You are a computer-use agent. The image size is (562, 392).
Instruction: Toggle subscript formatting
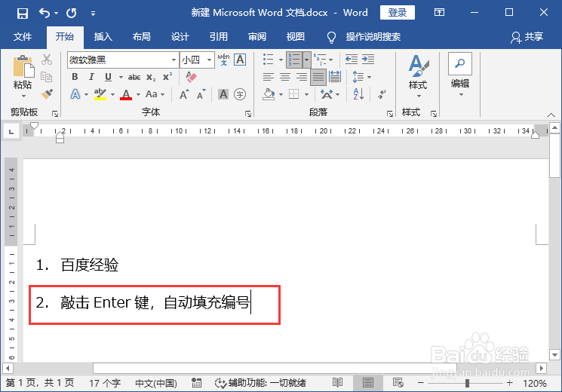point(151,77)
